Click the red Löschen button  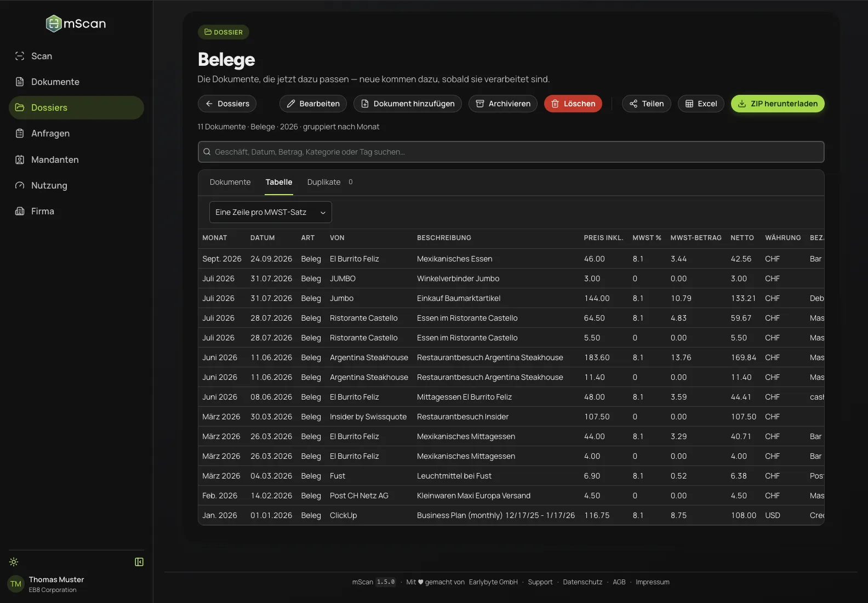click(x=573, y=104)
